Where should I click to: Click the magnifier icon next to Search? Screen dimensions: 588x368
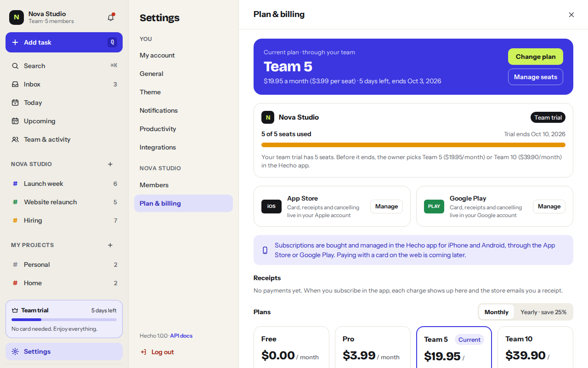point(15,66)
